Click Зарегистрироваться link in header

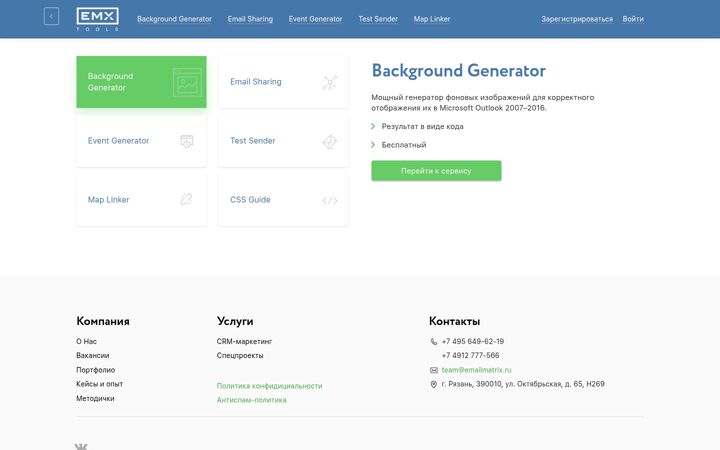[577, 19]
